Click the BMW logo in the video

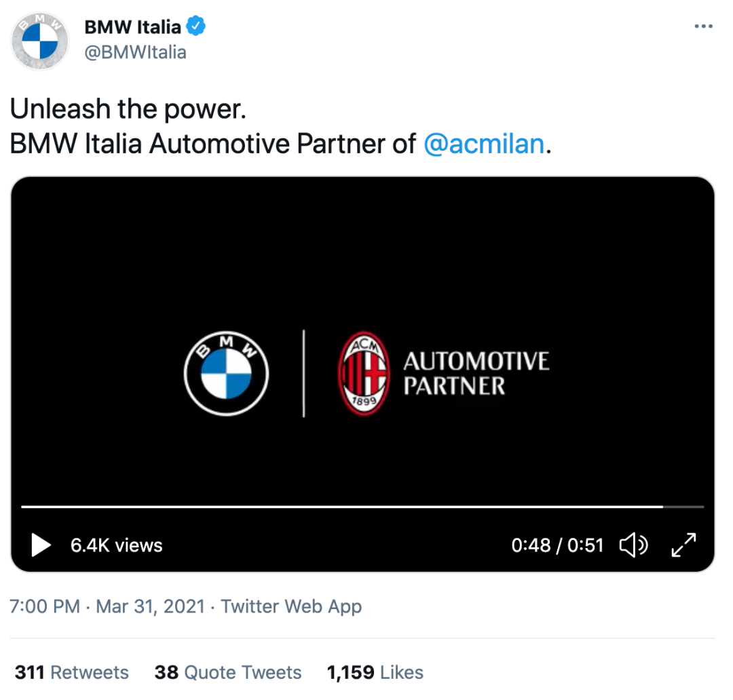pos(226,373)
